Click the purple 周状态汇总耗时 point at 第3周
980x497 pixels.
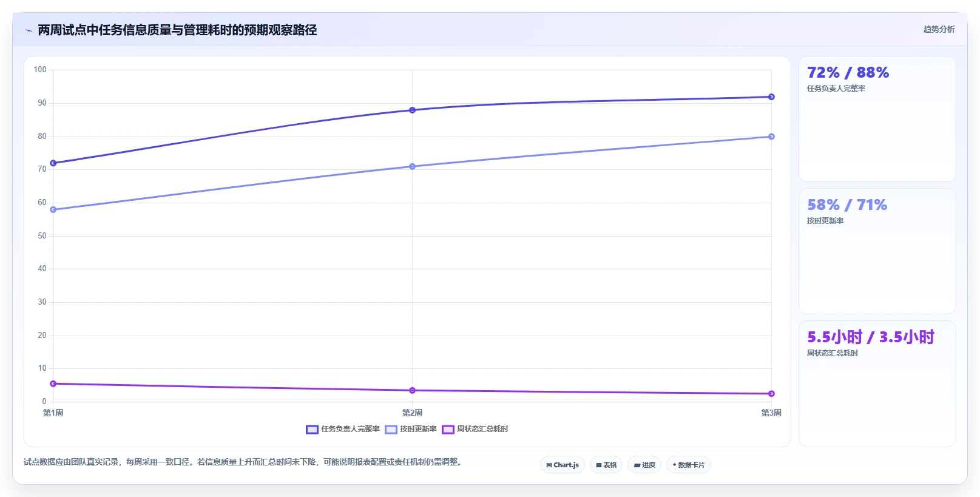coord(771,394)
